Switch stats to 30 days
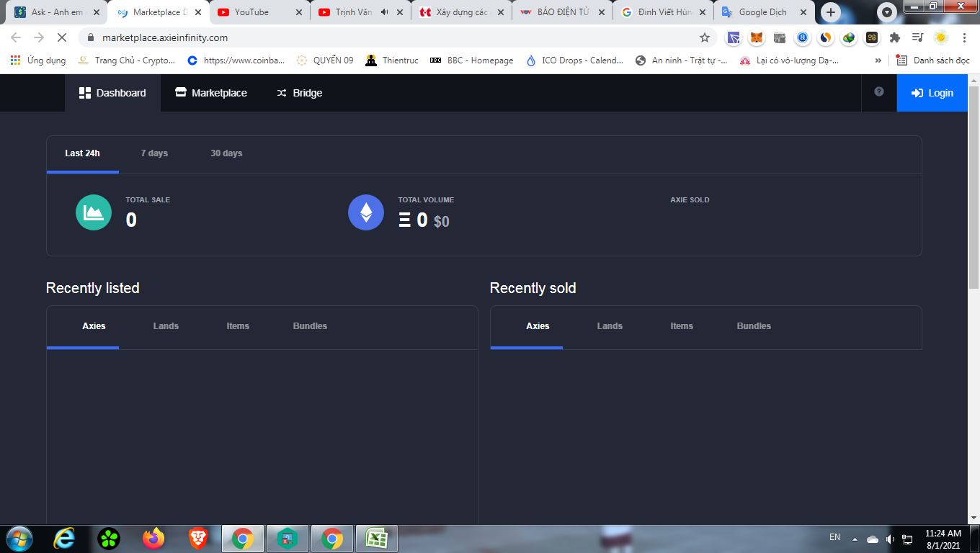The height and width of the screenshot is (553, 980). (226, 153)
